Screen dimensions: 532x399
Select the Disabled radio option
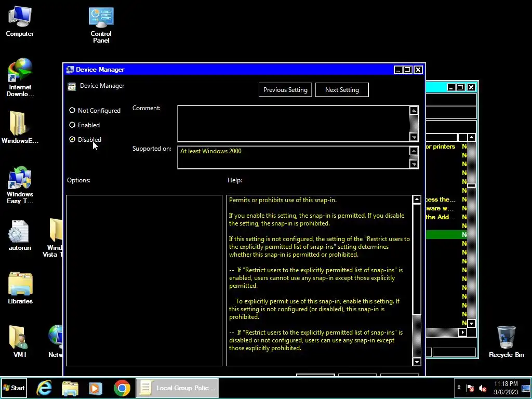click(85, 139)
